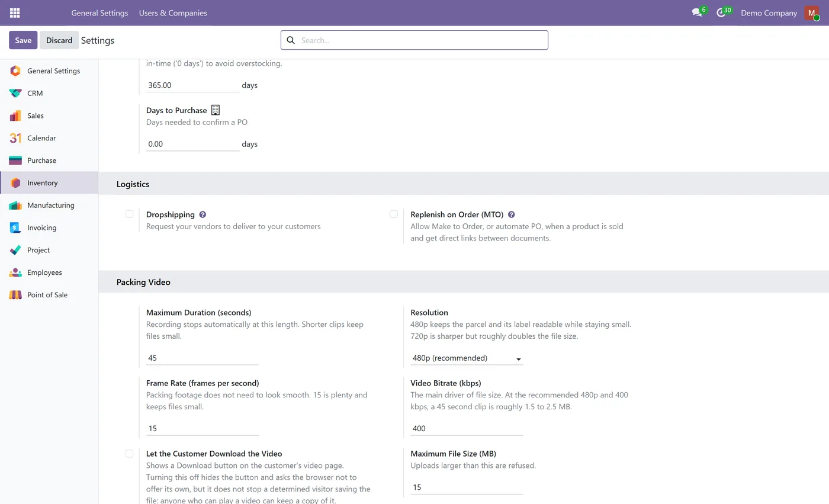The height and width of the screenshot is (504, 829).
Task: Click the Project sidebar icon
Action: tap(15, 251)
